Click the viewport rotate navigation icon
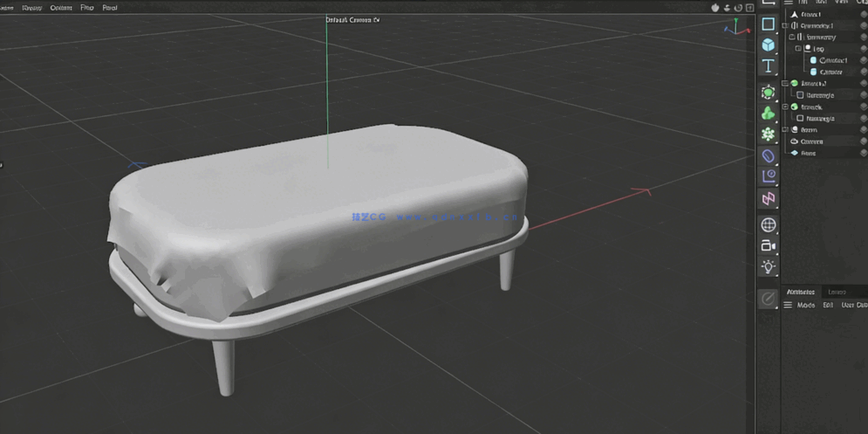Image resolution: width=868 pixels, height=434 pixels. [738, 7]
